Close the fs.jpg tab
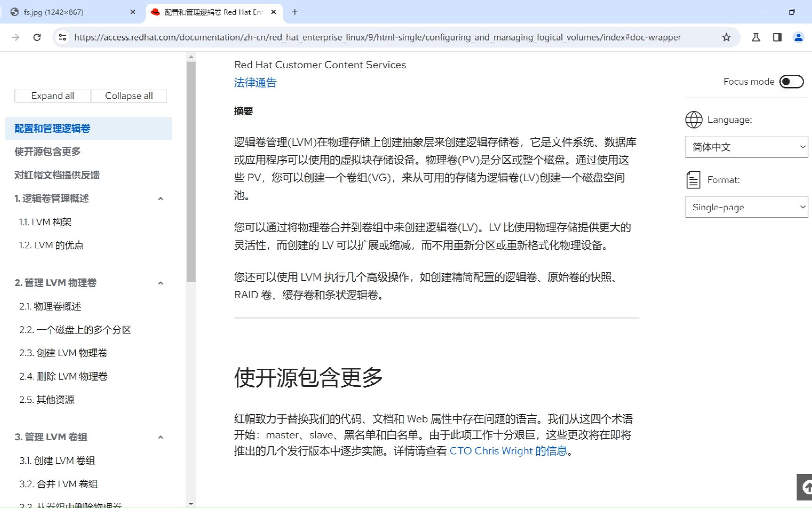Screen dimensions: 812x508 (x=133, y=12)
